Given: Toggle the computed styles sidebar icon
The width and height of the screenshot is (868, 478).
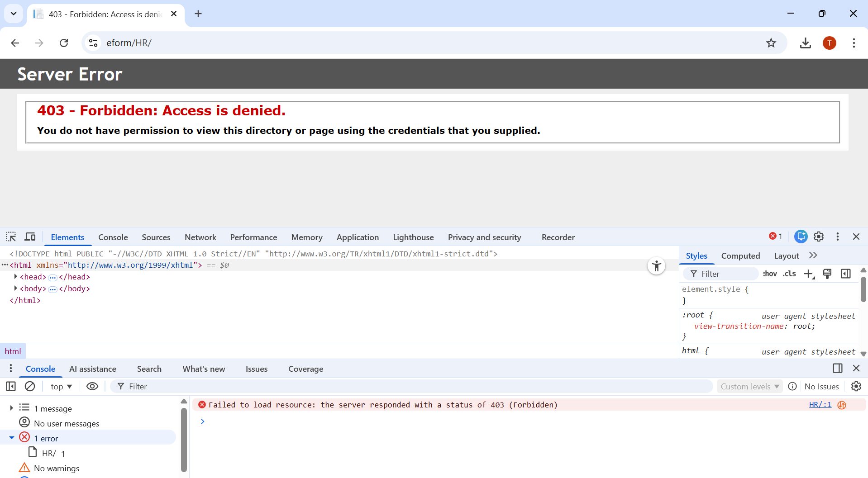Looking at the screenshot, I should tap(845, 274).
